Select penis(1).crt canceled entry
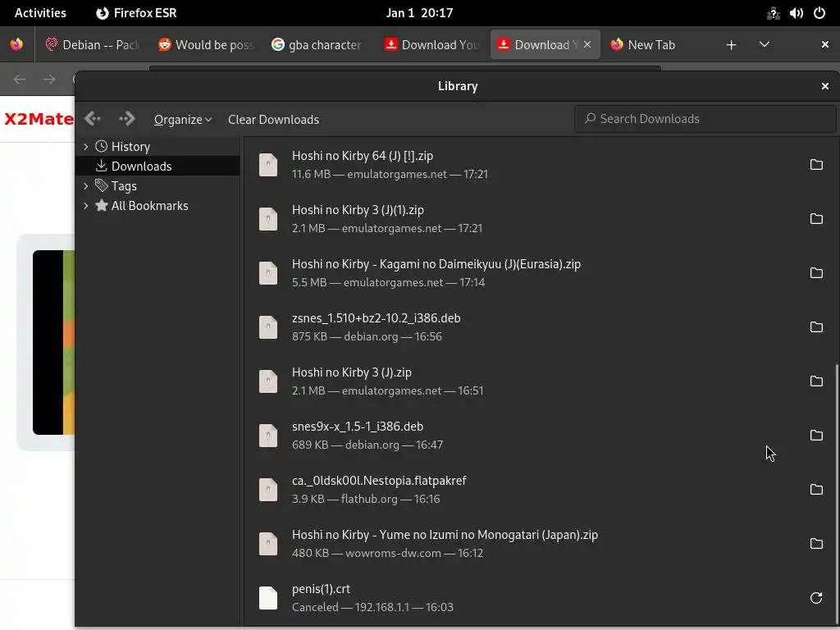 point(540,597)
